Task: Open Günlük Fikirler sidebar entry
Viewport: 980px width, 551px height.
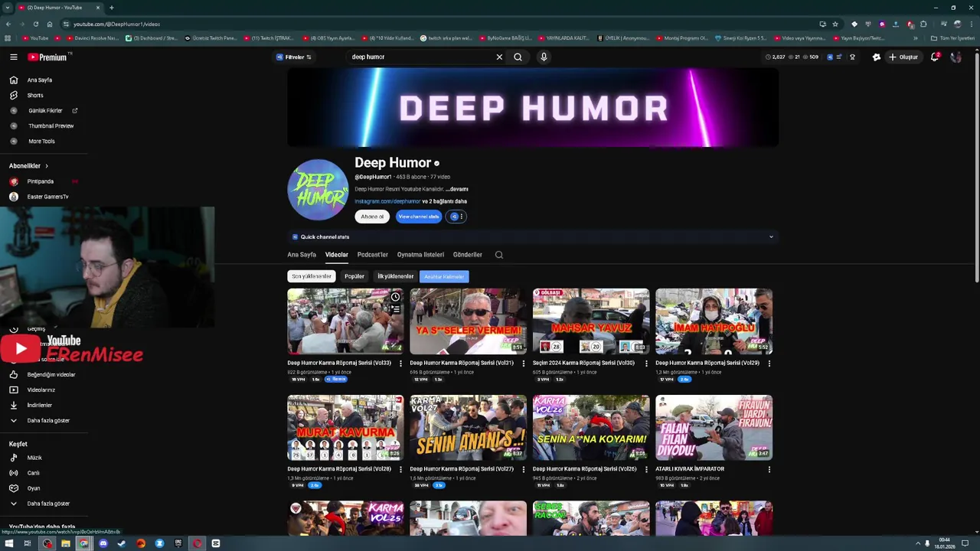Action: [x=45, y=110]
